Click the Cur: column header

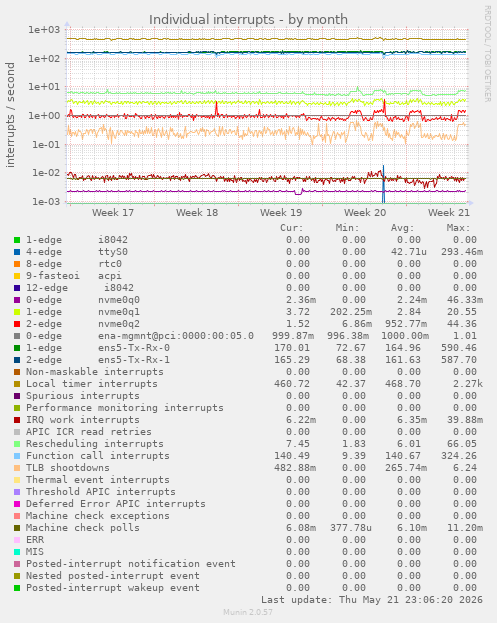[x=292, y=228]
